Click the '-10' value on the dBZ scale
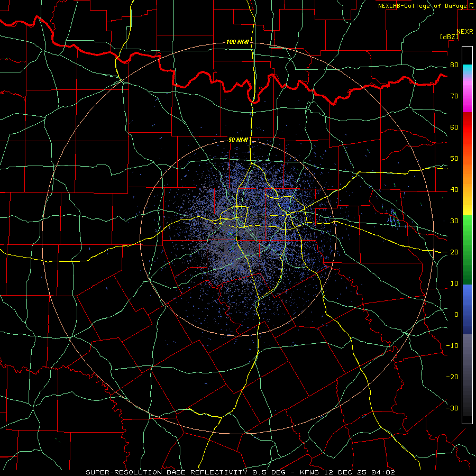This screenshot has width=476, height=476. [452, 346]
